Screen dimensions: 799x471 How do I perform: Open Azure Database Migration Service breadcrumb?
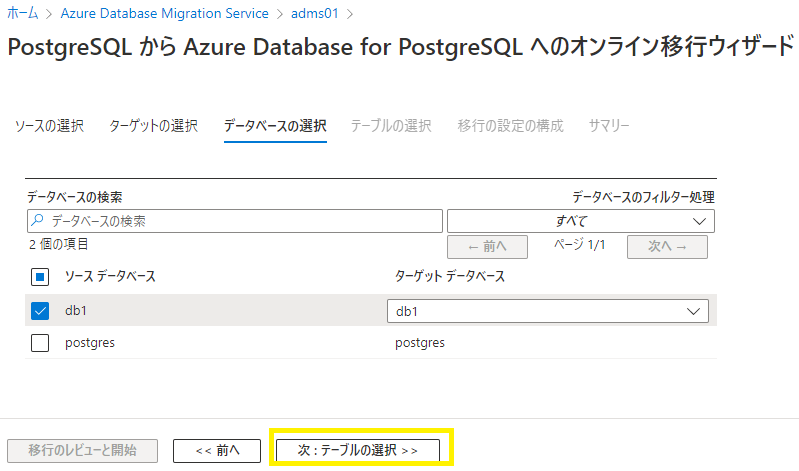point(165,13)
